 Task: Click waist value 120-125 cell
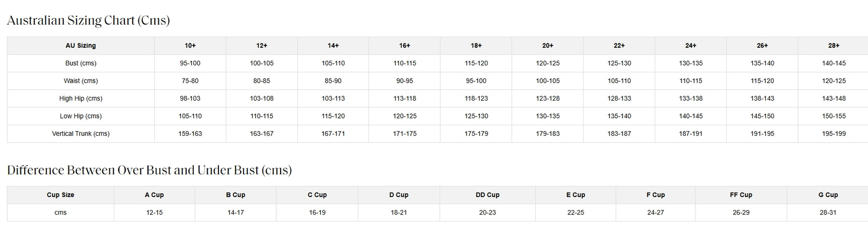834,81
